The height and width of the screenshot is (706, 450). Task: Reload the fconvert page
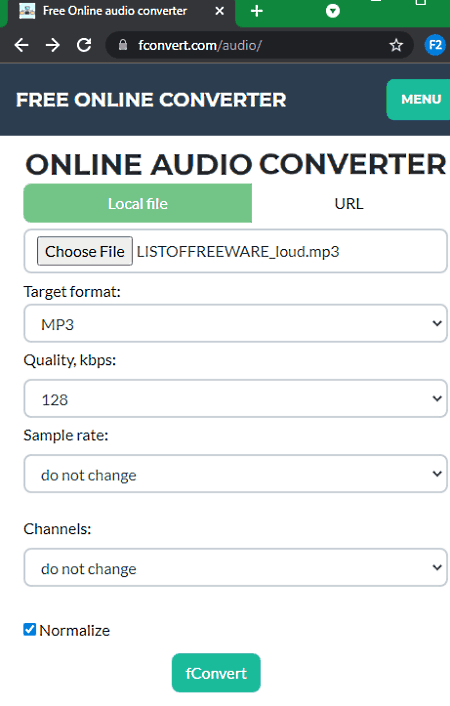pyautogui.click(x=84, y=45)
